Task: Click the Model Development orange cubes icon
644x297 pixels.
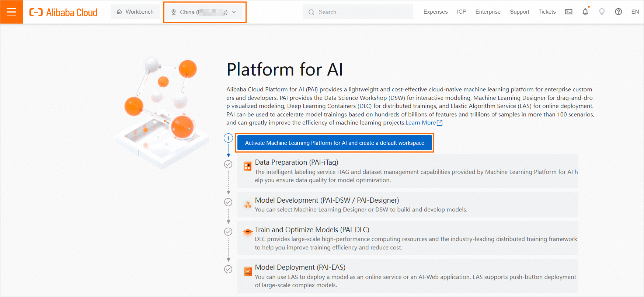Action: click(247, 205)
